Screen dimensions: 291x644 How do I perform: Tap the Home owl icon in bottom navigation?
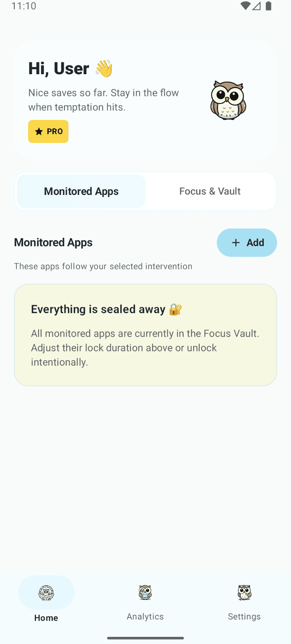(x=46, y=593)
